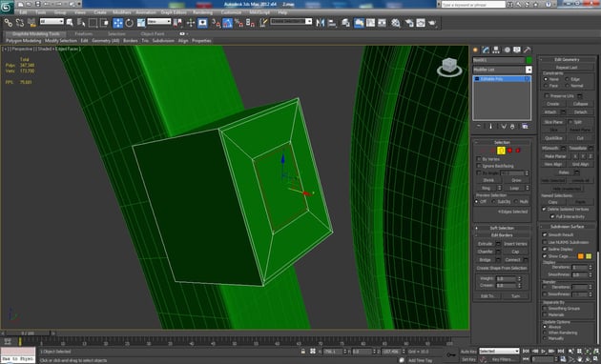The height and width of the screenshot is (364, 601).
Task: Click the Attach button
Action: tap(550, 111)
